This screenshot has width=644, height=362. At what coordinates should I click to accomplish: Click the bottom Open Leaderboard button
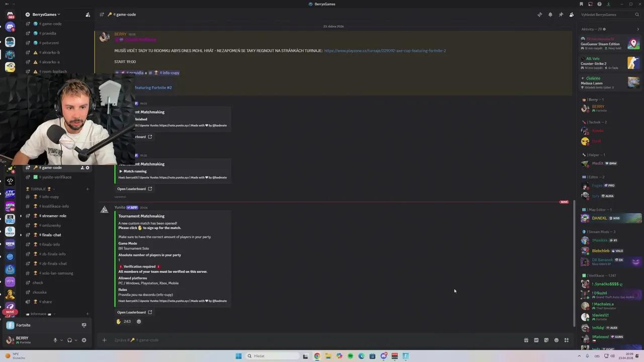(x=134, y=312)
